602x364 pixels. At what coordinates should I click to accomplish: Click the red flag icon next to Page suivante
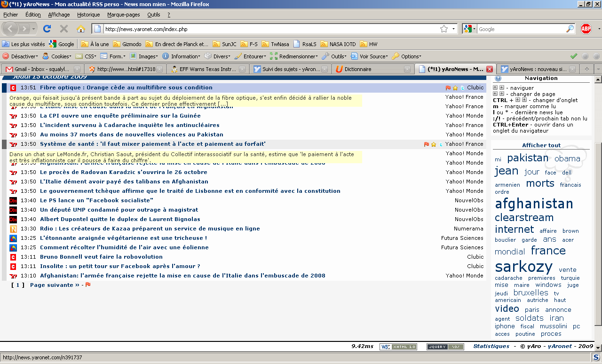(x=88, y=285)
